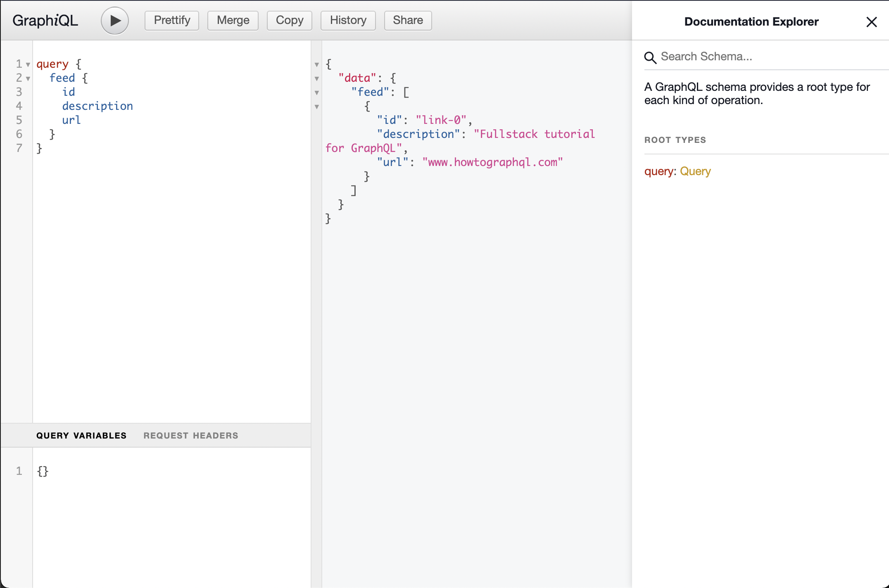Click the 'query' label in root types

(659, 171)
